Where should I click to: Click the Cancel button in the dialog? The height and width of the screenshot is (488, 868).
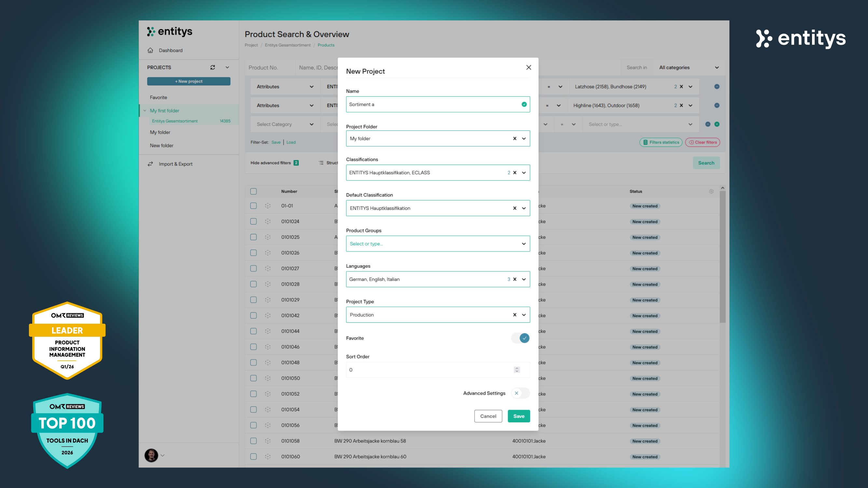488,416
